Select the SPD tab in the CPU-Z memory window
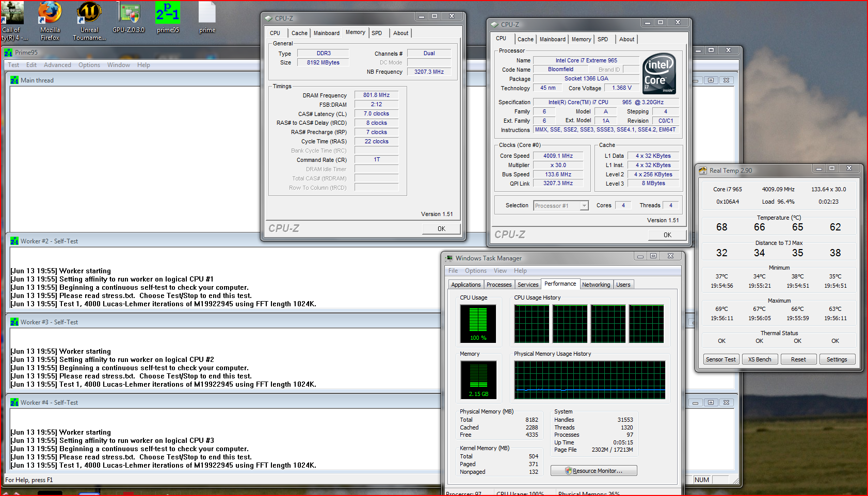The height and width of the screenshot is (496, 868). (x=377, y=33)
